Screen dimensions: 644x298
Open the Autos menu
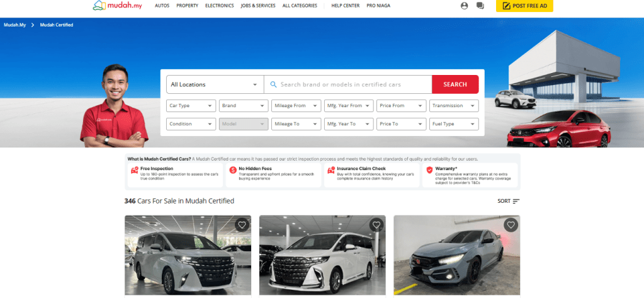(162, 6)
